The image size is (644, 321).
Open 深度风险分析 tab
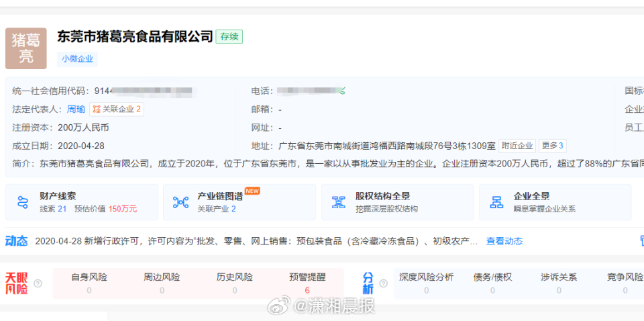427,283
